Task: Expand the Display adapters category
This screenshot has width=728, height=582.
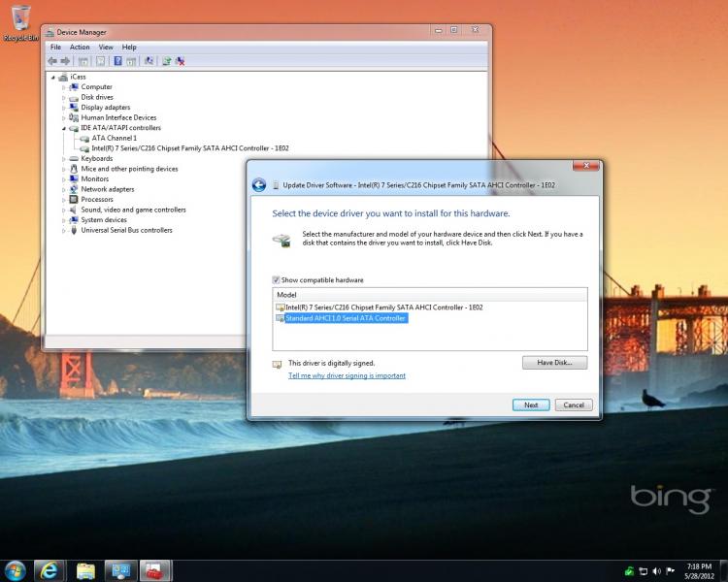Action: [64, 108]
